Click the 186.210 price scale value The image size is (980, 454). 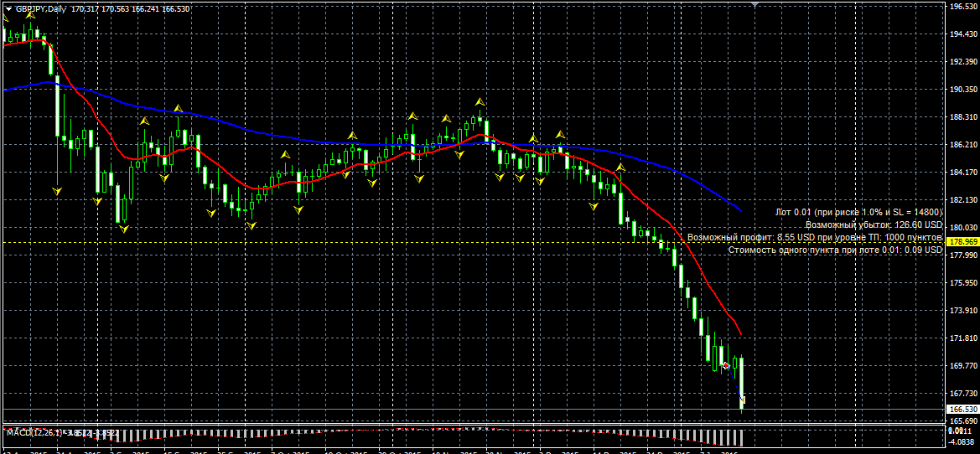963,145
